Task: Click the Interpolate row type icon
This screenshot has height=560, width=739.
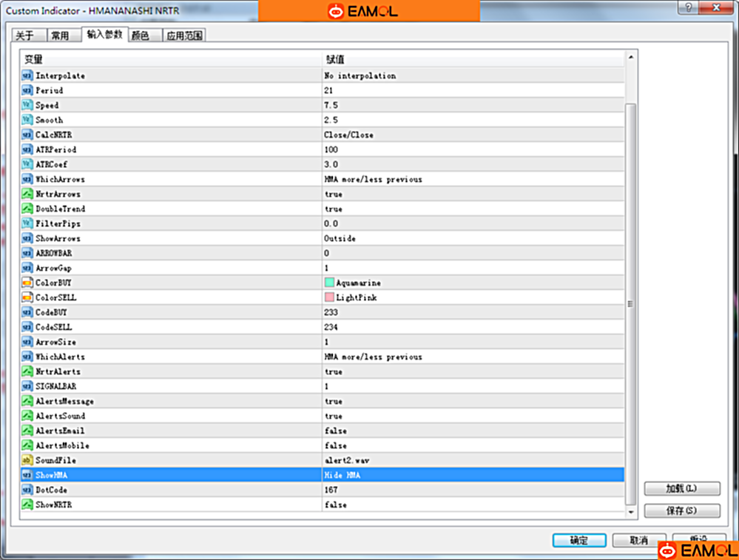Action: (27, 75)
